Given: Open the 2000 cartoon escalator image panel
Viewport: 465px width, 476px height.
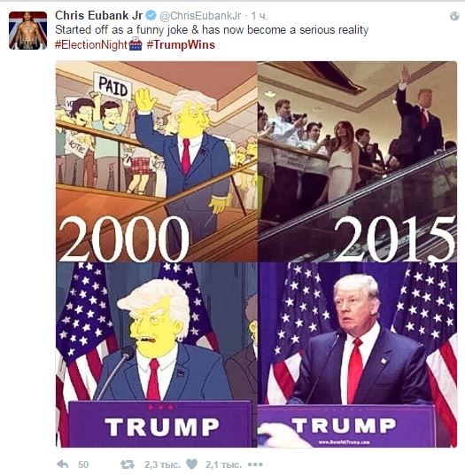Looking at the screenshot, I should click(157, 161).
